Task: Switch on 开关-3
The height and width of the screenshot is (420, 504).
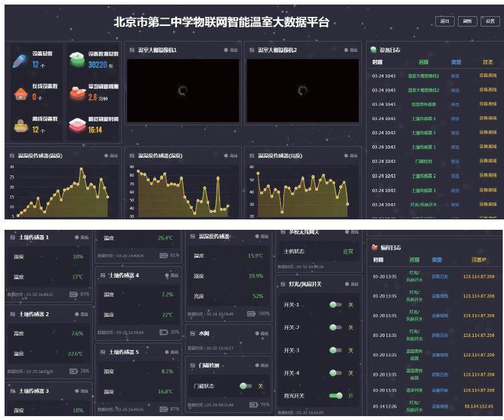Action: 335,350
